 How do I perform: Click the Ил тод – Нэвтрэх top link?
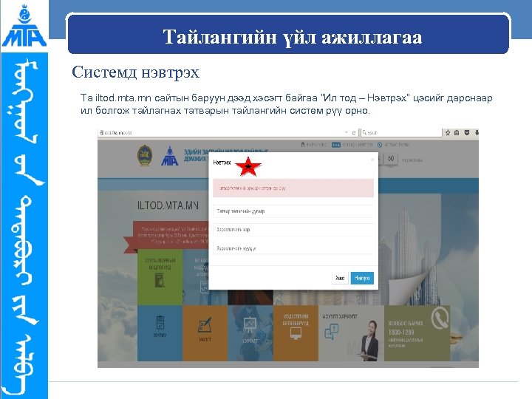coord(352,145)
